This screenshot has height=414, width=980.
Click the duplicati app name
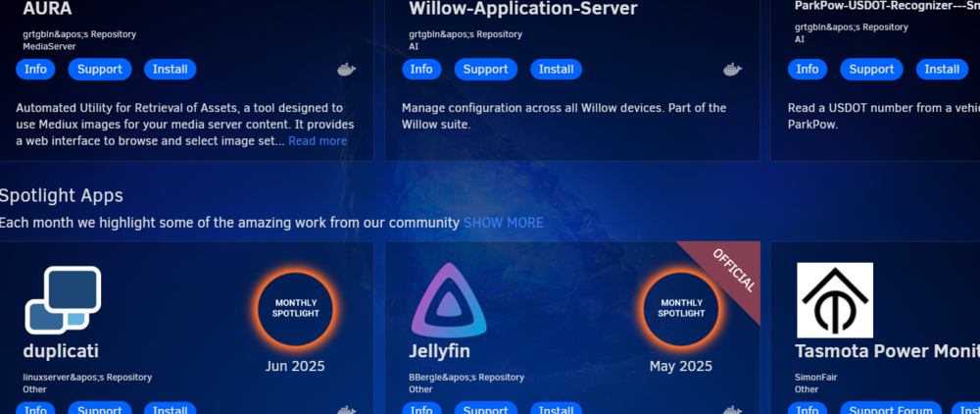(61, 351)
